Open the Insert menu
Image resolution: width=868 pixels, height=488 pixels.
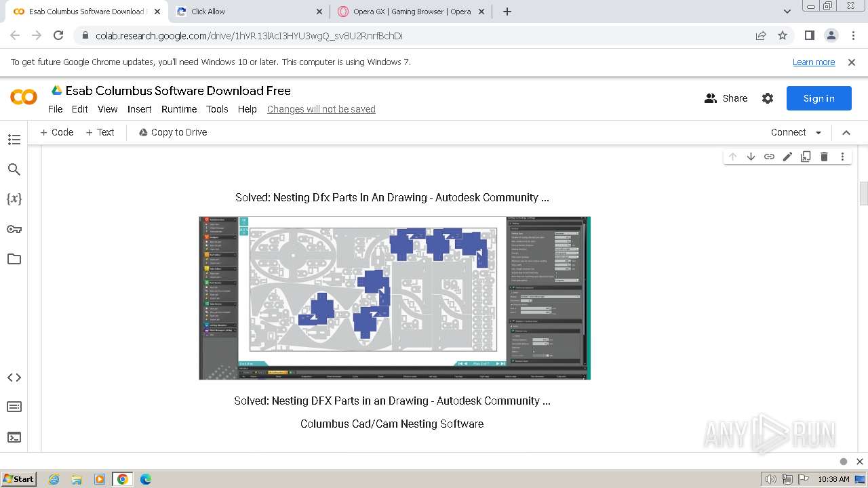click(140, 109)
